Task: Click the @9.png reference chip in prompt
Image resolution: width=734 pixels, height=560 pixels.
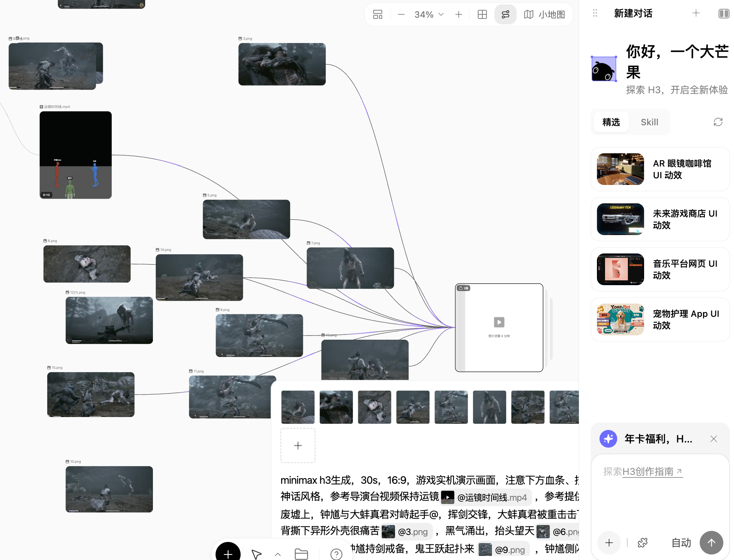Action: click(504, 550)
